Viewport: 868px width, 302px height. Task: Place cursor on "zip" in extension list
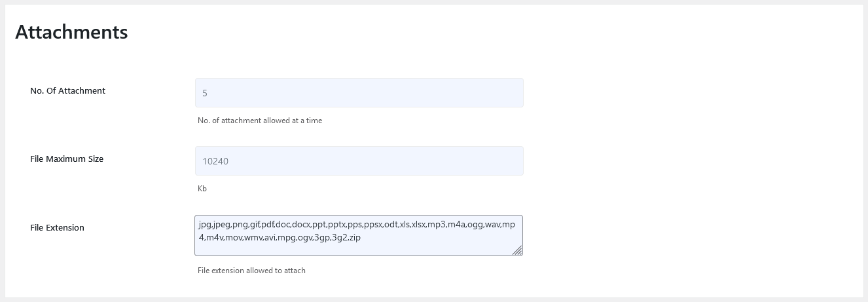point(355,237)
